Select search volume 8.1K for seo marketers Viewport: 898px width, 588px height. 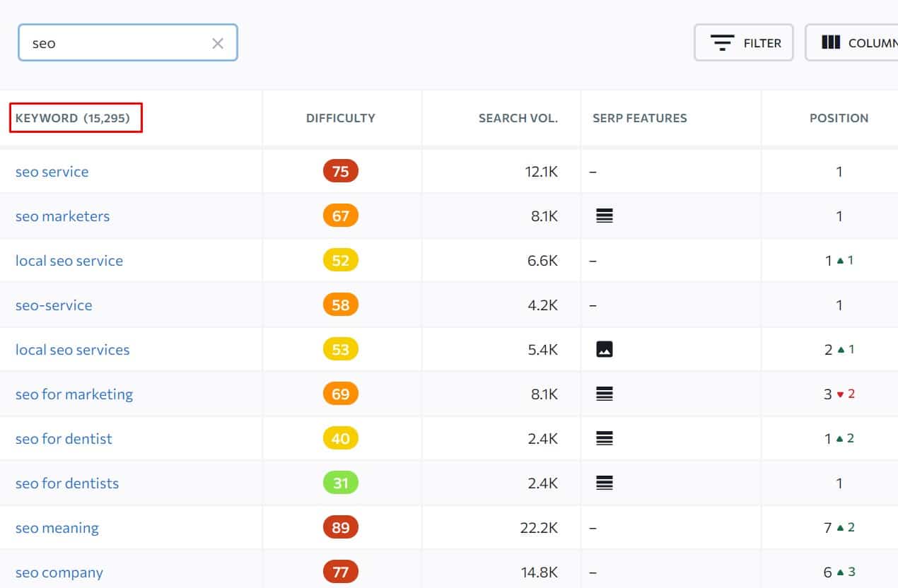tap(544, 216)
